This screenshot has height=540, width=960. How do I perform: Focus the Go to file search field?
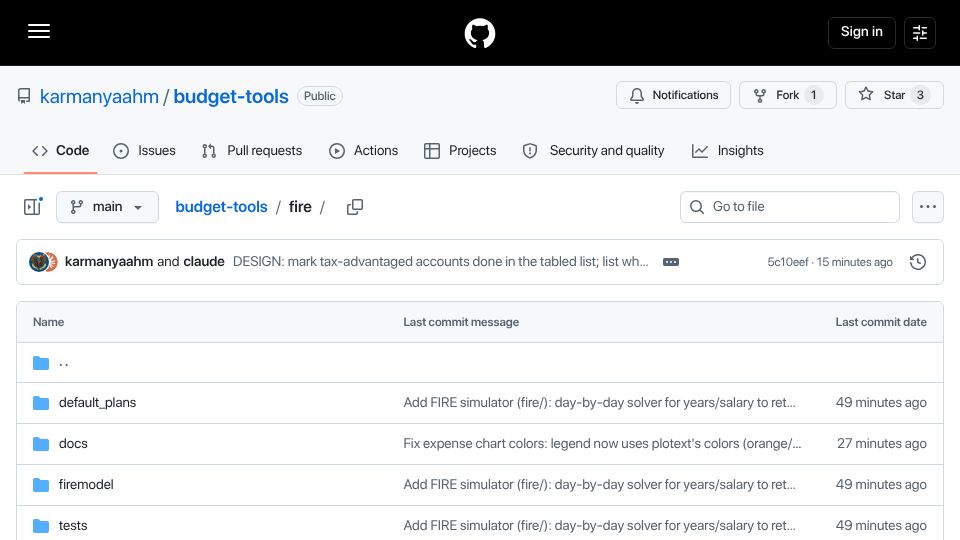790,207
